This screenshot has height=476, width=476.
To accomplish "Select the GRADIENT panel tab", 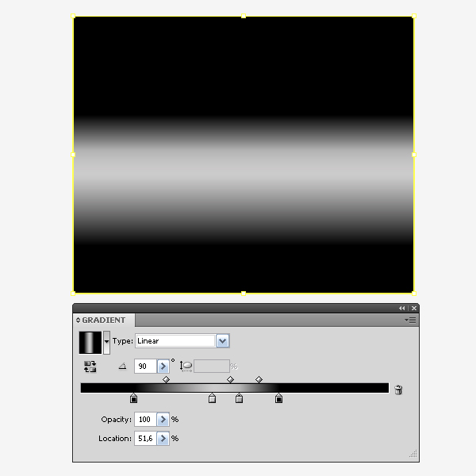I will pos(103,320).
